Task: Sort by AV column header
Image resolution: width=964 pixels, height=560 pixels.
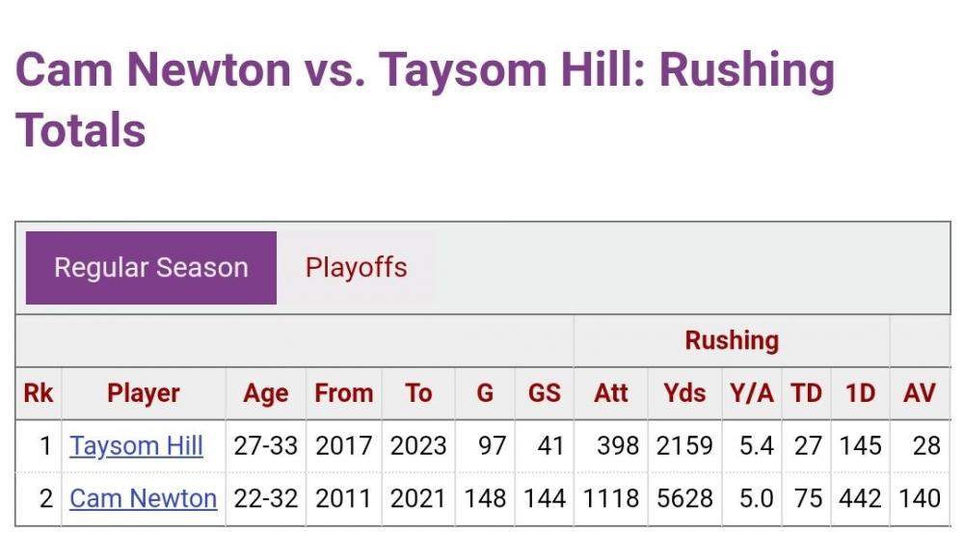Action: click(x=919, y=393)
